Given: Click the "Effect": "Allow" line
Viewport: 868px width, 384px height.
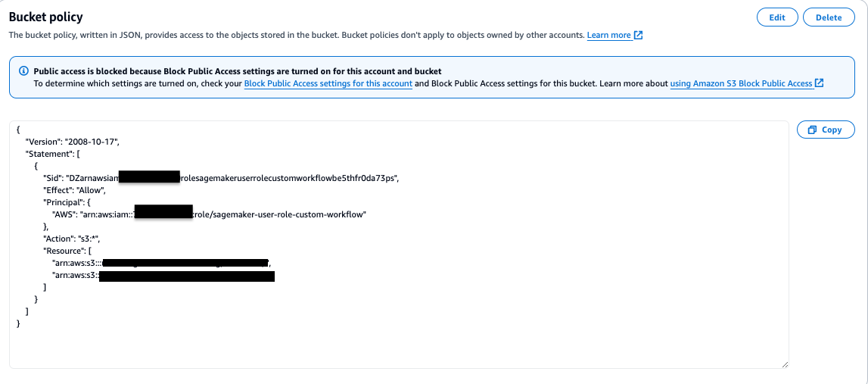Looking at the screenshot, I should pyautogui.click(x=74, y=190).
